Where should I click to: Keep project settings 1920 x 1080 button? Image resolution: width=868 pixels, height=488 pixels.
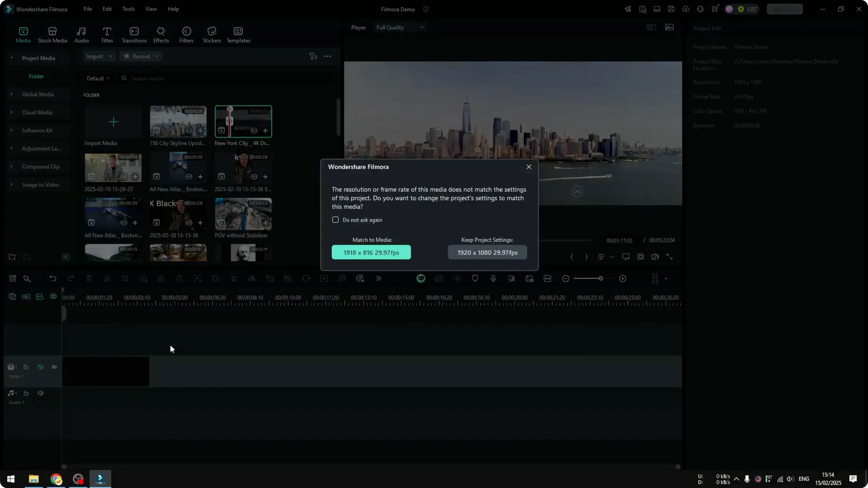pyautogui.click(x=487, y=253)
